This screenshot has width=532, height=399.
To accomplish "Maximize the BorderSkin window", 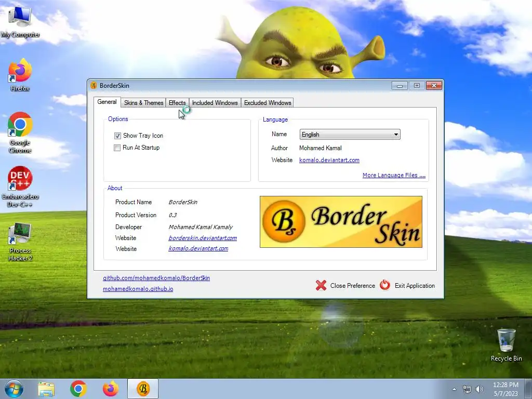I will pyautogui.click(x=417, y=86).
